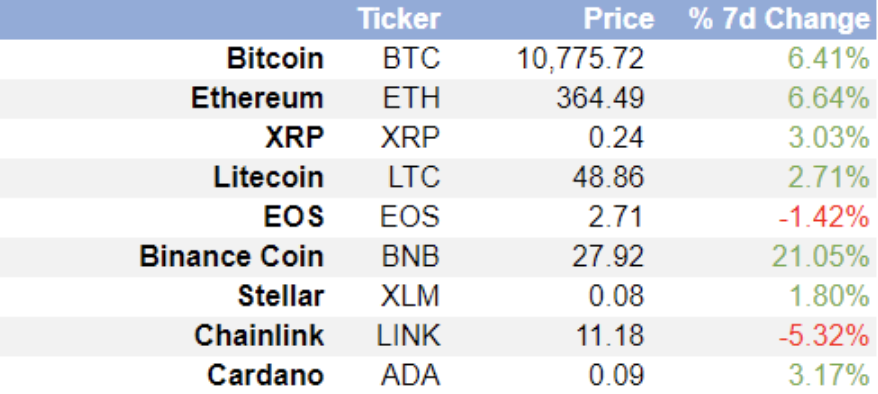Viewport: 878px width, 394px height.
Task: Select the XRP ticker cell
Action: [x=410, y=138]
